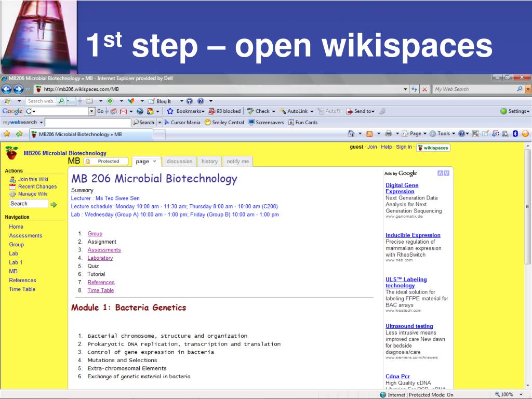Open Recent Changes in the Actions list
The width and height of the screenshot is (532, 399).
(x=37, y=187)
